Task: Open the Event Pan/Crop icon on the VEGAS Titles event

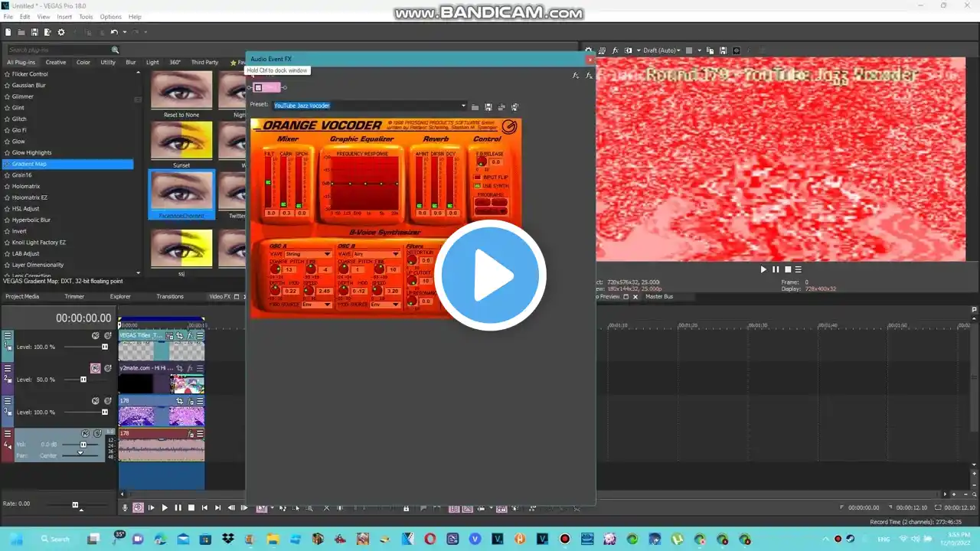Action: pos(180,335)
